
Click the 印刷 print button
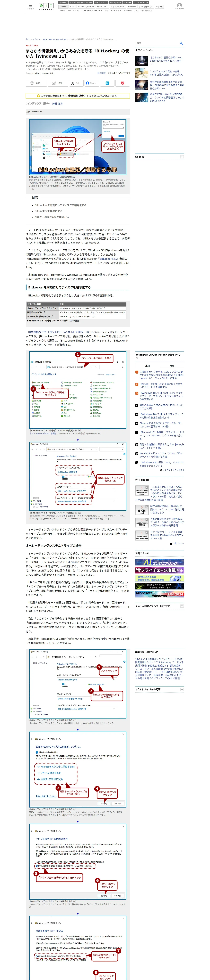36,83
